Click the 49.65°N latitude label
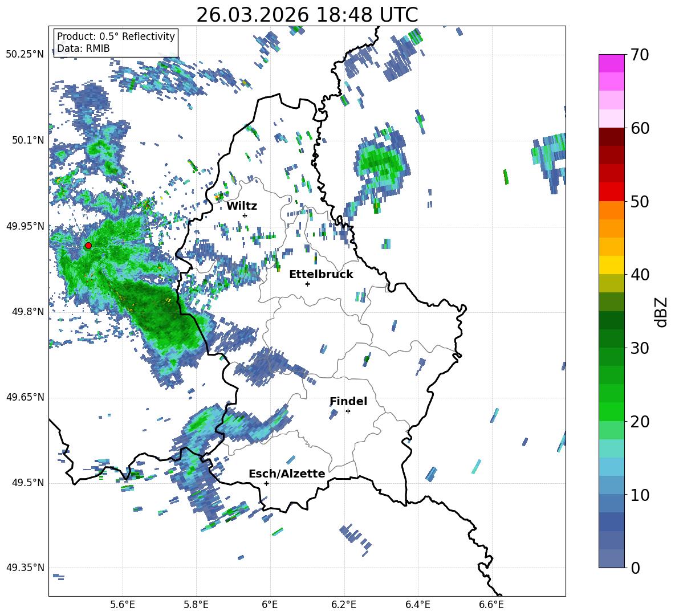 (25, 397)
